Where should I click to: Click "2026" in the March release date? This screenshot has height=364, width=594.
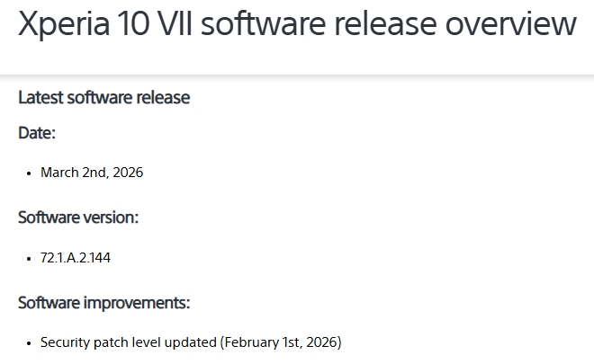coord(128,172)
